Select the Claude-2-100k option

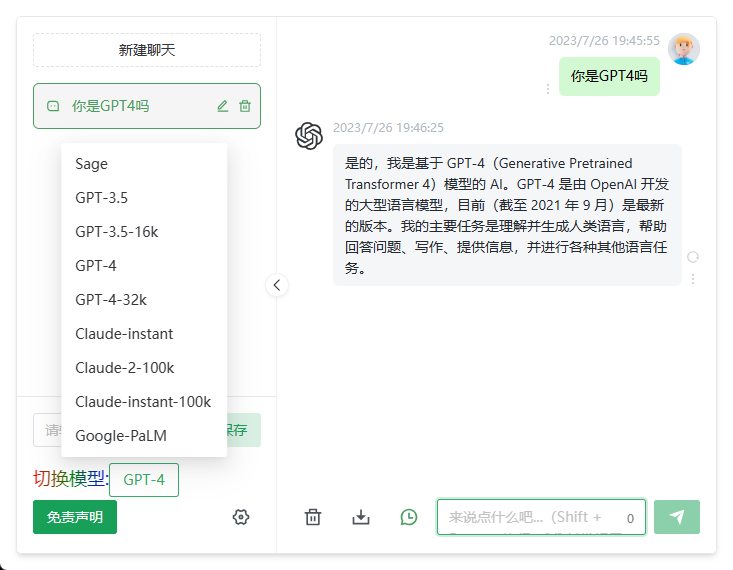(144, 368)
